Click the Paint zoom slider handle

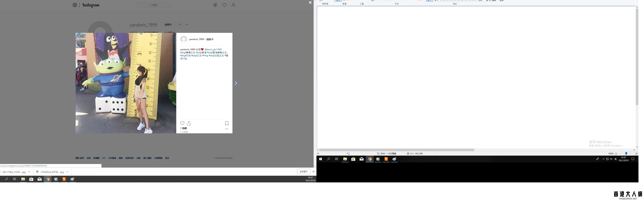626,154
